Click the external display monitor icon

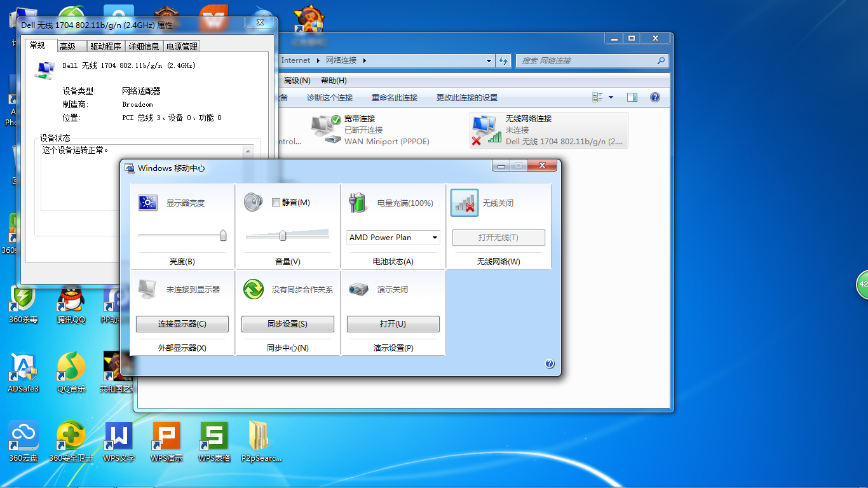click(147, 289)
